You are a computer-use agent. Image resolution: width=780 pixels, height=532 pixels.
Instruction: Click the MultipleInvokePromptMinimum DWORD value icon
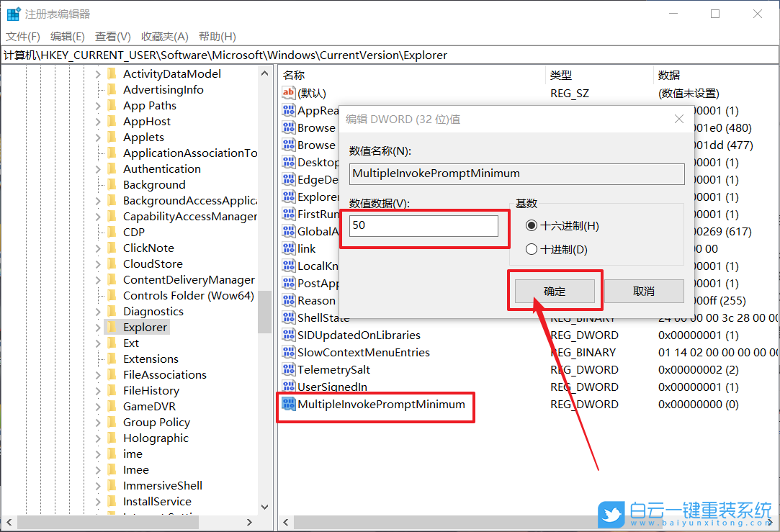tap(288, 405)
